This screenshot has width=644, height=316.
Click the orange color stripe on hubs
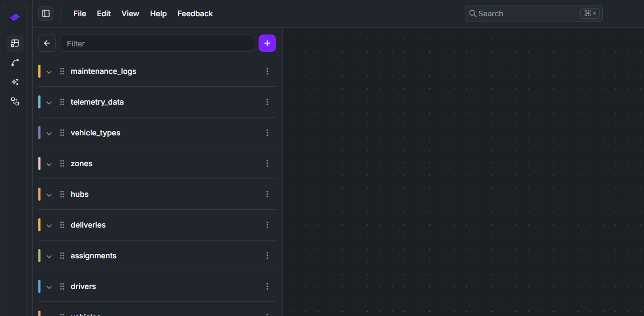[x=40, y=194]
